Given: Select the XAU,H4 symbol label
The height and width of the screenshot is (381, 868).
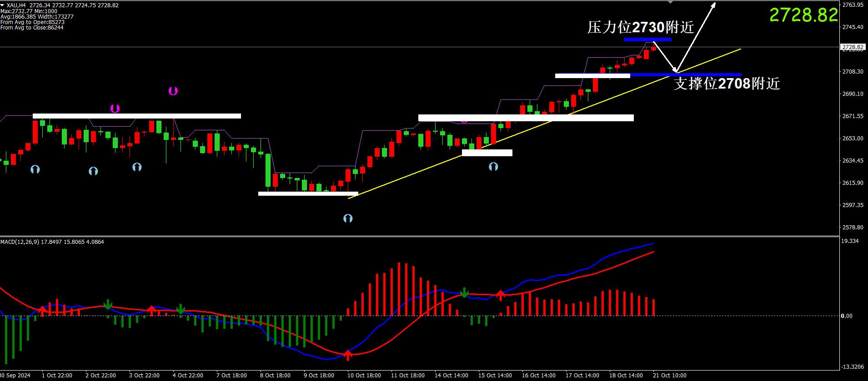Looking at the screenshot, I should point(16,5).
